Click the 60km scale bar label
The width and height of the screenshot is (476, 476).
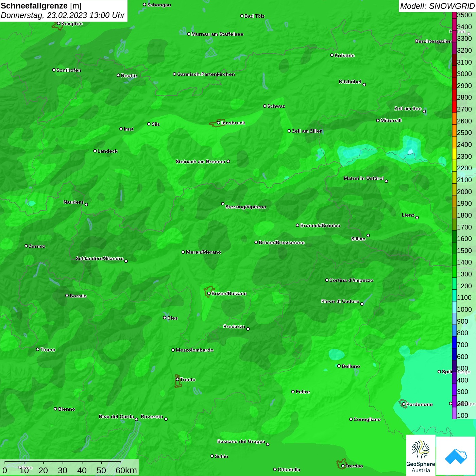tap(126, 471)
